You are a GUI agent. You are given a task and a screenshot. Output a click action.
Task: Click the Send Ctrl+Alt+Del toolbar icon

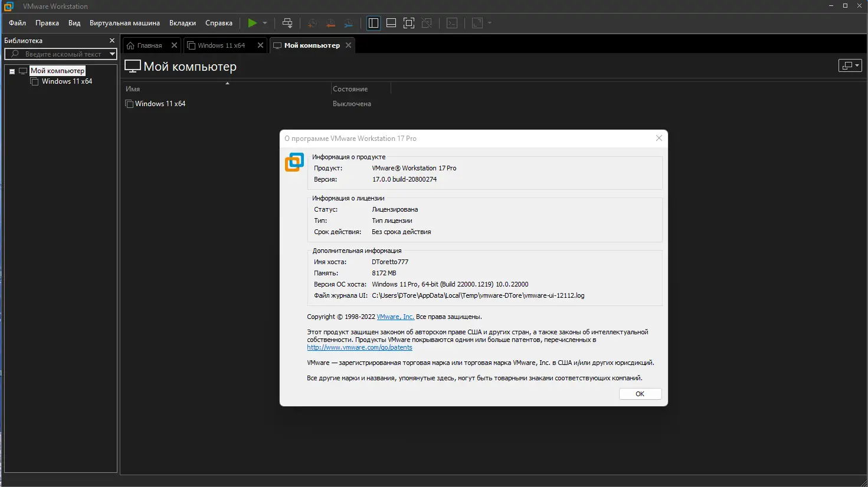(x=287, y=23)
